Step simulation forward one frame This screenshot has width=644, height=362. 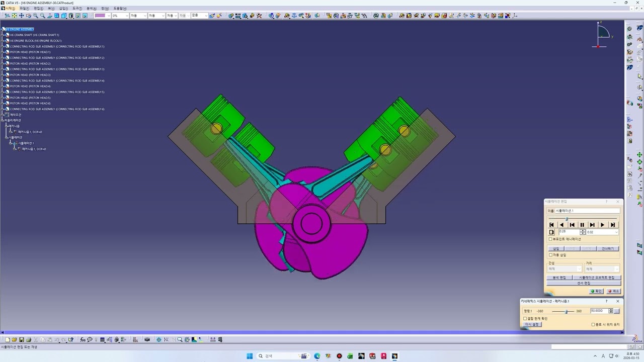click(x=592, y=225)
